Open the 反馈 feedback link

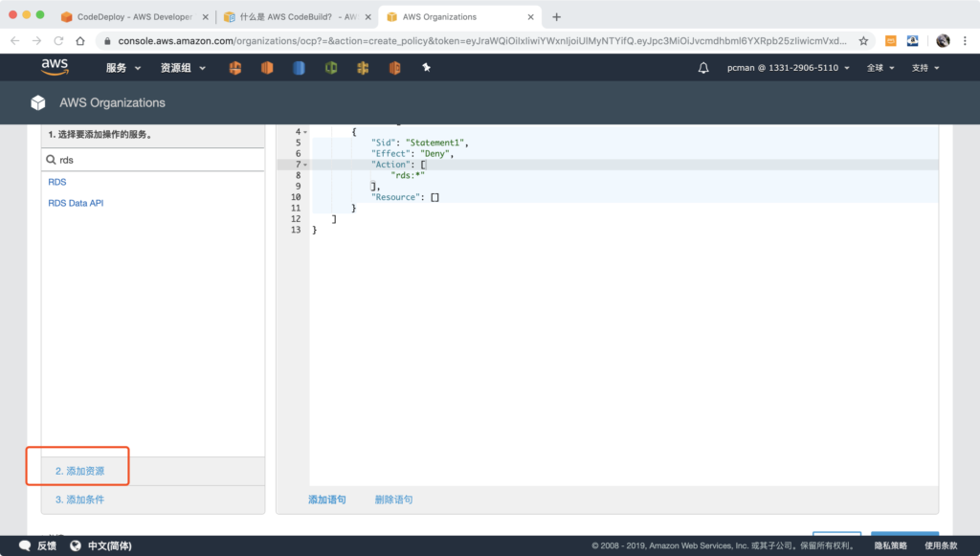tap(47, 545)
